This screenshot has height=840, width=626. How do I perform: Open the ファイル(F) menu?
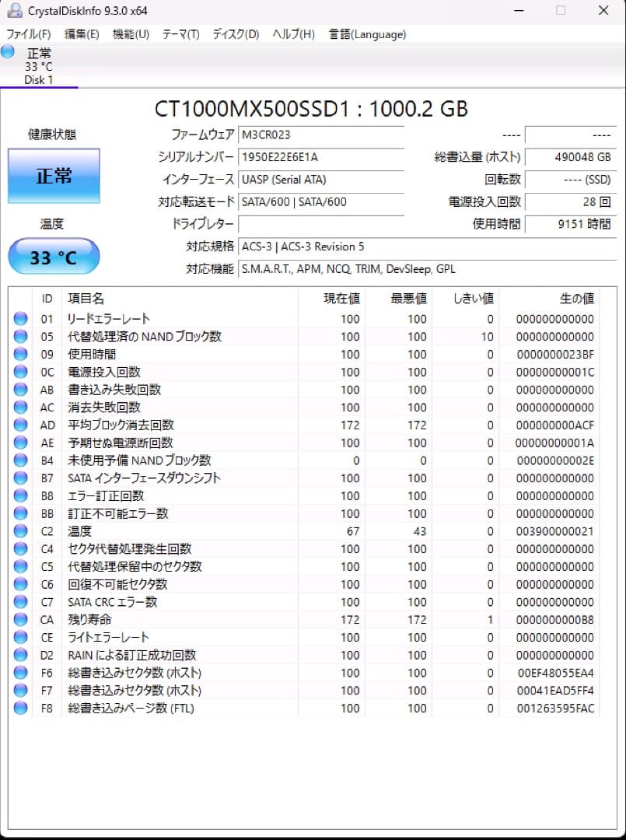[x=28, y=34]
